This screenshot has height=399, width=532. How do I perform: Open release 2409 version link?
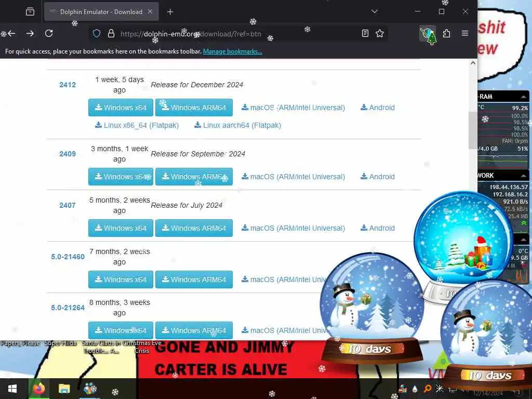68,154
